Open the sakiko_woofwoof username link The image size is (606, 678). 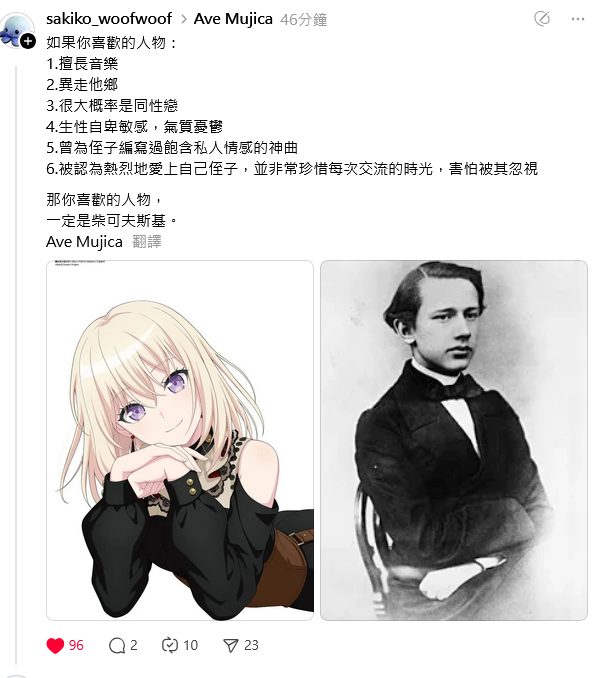[109, 19]
